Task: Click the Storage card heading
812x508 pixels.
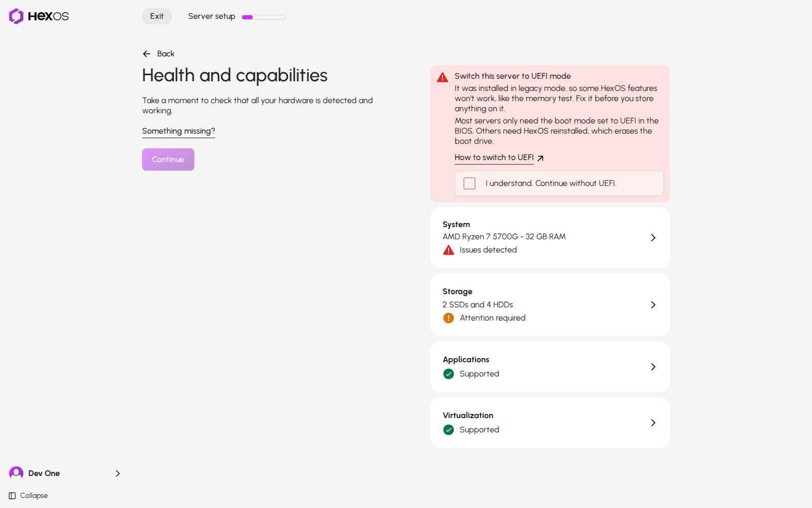Action: click(x=457, y=292)
